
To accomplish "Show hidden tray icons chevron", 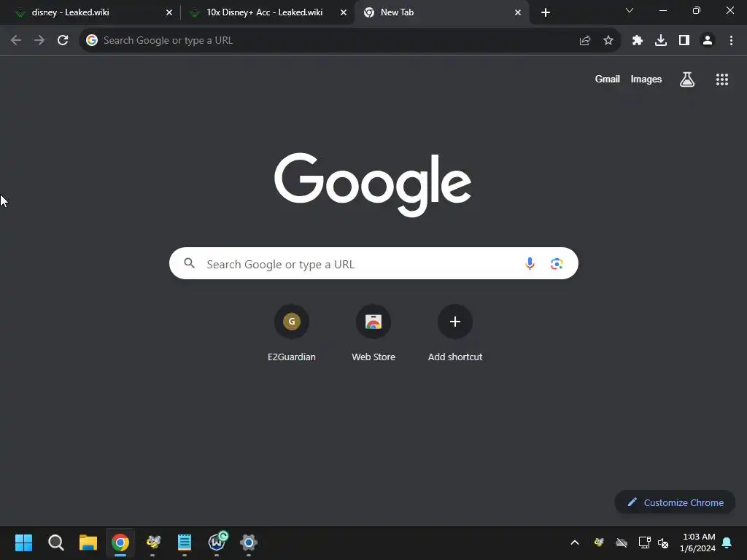I will pyautogui.click(x=575, y=542).
